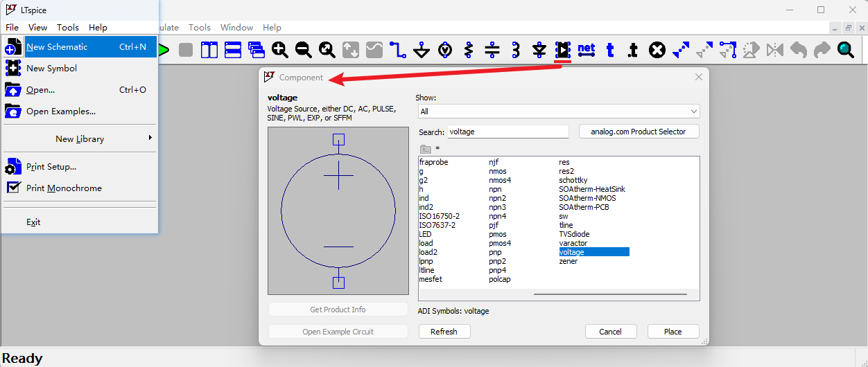
Task: Click the component list horizontal scrollbar
Action: click(x=610, y=295)
